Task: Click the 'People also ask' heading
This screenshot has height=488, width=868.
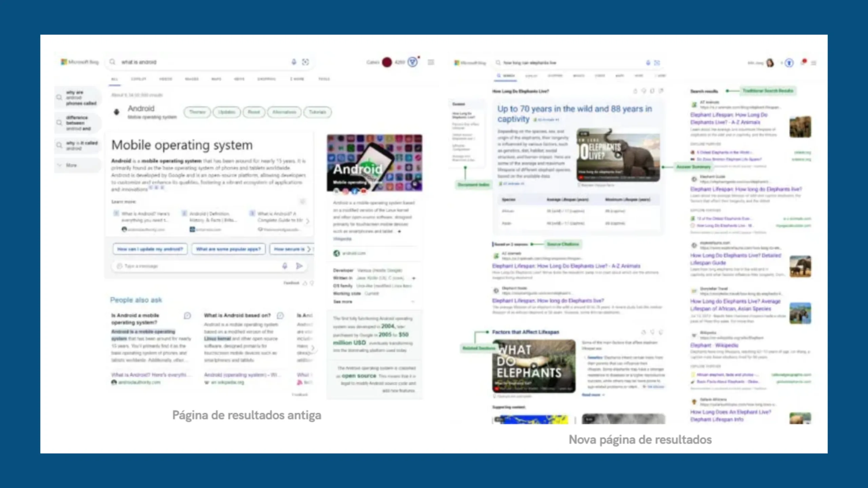Action: tap(136, 300)
